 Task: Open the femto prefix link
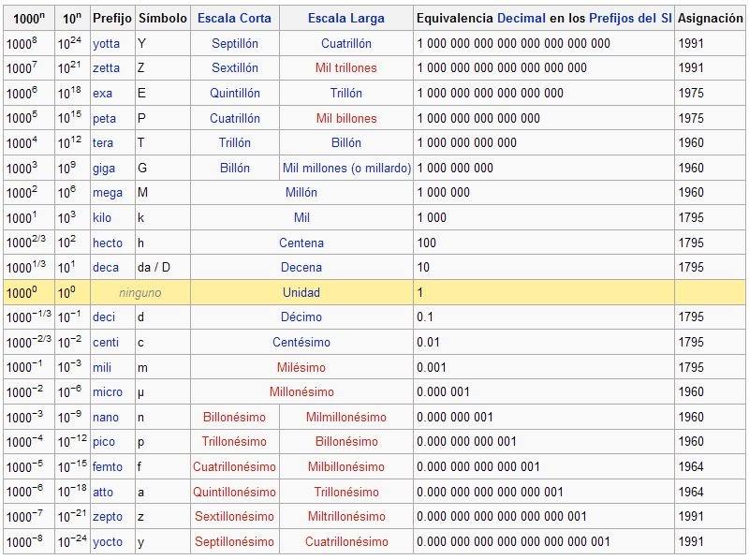tap(108, 467)
